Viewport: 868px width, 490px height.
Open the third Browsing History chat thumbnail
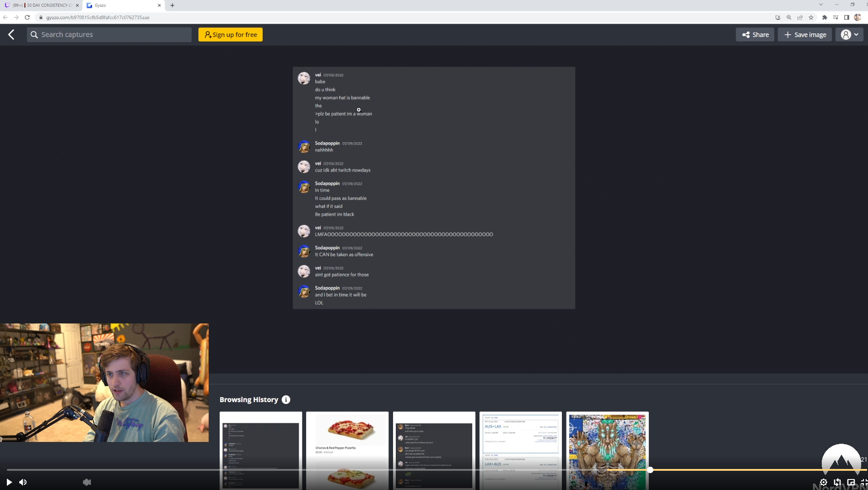click(434, 450)
